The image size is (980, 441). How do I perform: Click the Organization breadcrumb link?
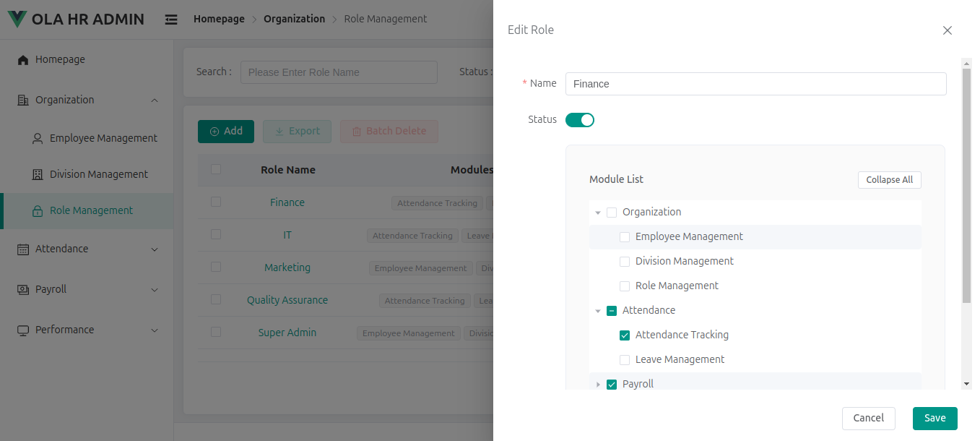pyautogui.click(x=294, y=19)
